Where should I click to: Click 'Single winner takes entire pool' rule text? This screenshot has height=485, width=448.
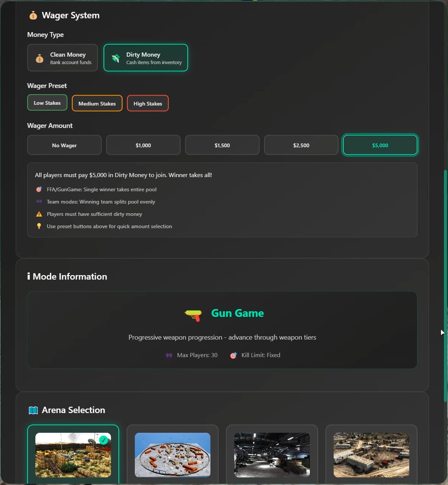pyautogui.click(x=102, y=189)
